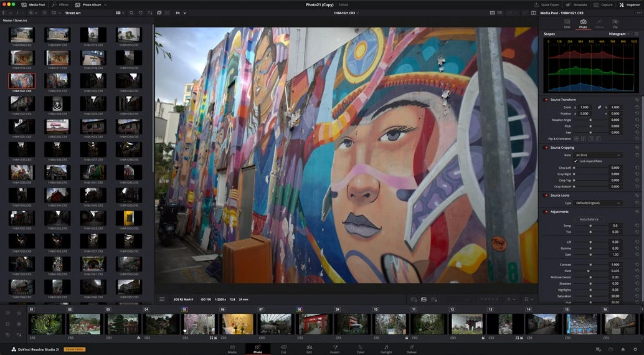Screen dimensions: 644x355
Task: Switch to the Color page
Action: tap(360, 349)
